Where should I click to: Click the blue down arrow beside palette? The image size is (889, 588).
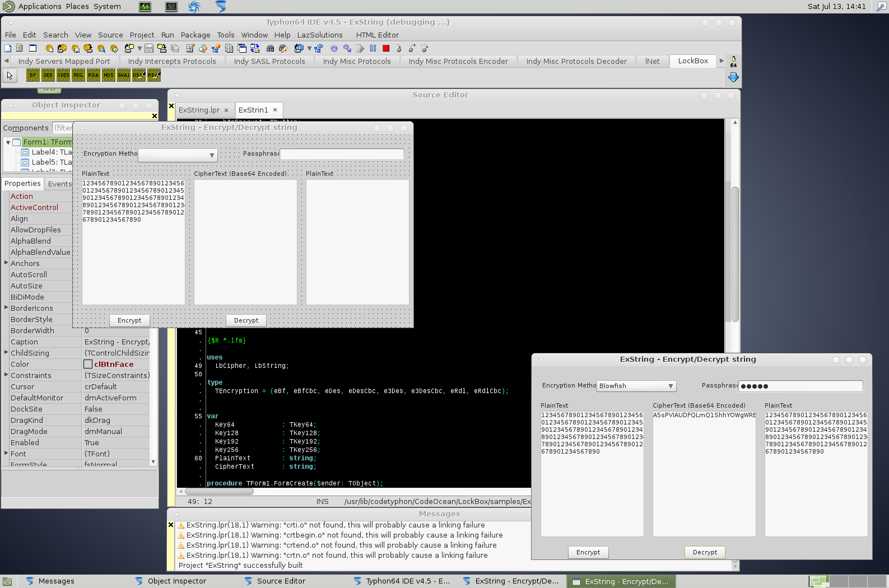733,77
